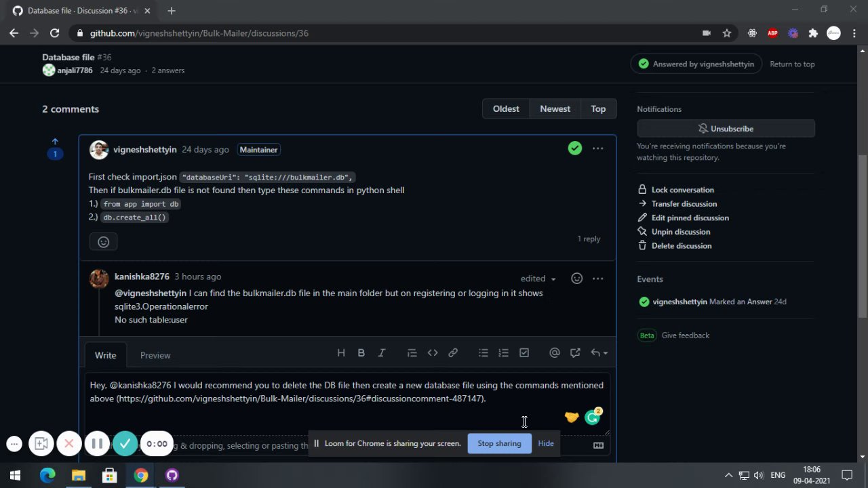
Task: Switch to the Write tab
Action: tap(105, 355)
